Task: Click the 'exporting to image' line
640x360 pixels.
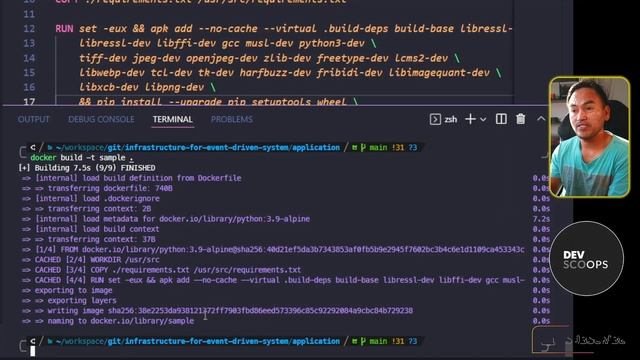Action: pyautogui.click(x=67, y=290)
